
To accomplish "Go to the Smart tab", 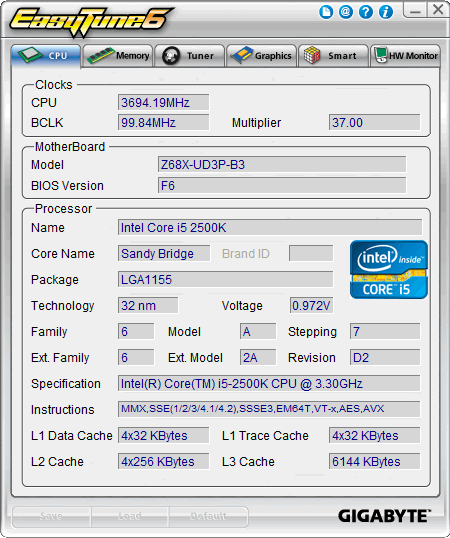I will point(333,56).
